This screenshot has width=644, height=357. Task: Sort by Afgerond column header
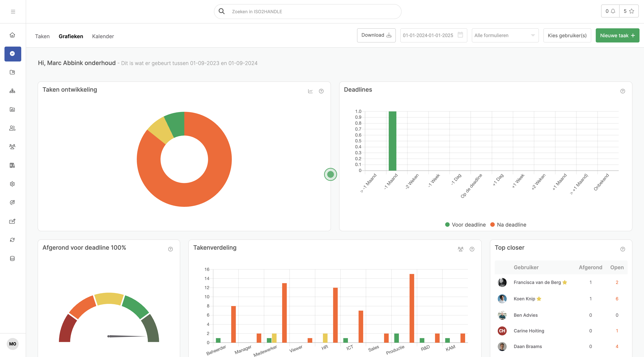pyautogui.click(x=591, y=268)
